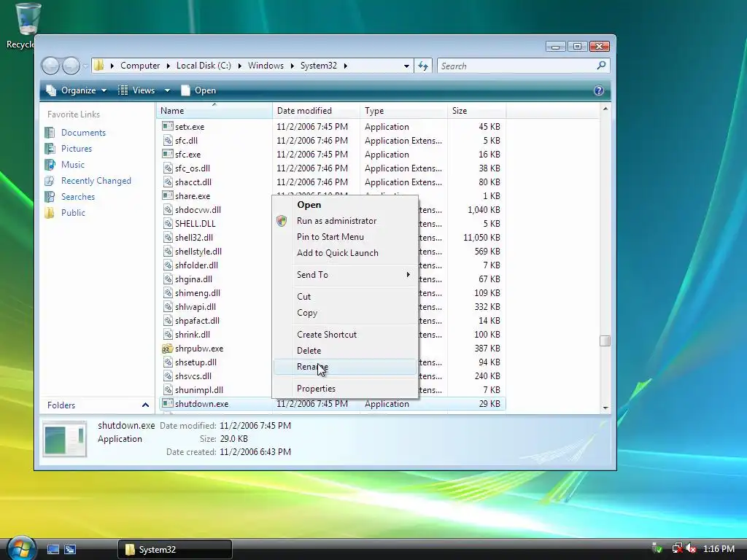The height and width of the screenshot is (560, 747).
Task: Click the search magnifier icon
Action: [601, 65]
